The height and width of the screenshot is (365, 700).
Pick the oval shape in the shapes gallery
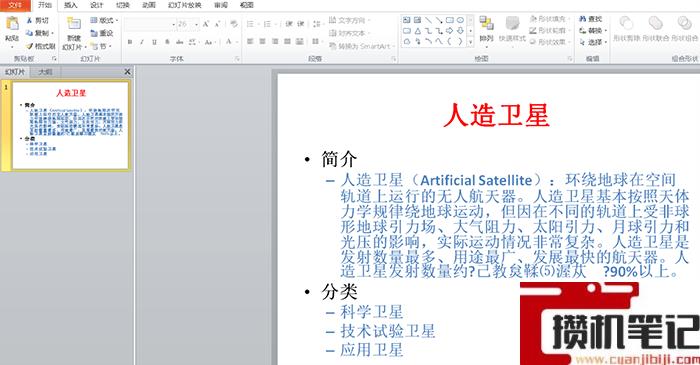[460, 20]
